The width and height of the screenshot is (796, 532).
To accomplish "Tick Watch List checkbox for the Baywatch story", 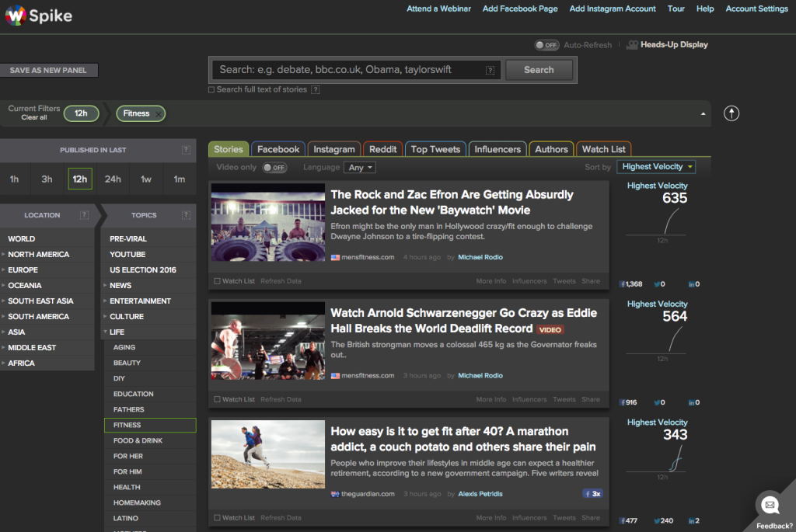I will click(x=217, y=281).
